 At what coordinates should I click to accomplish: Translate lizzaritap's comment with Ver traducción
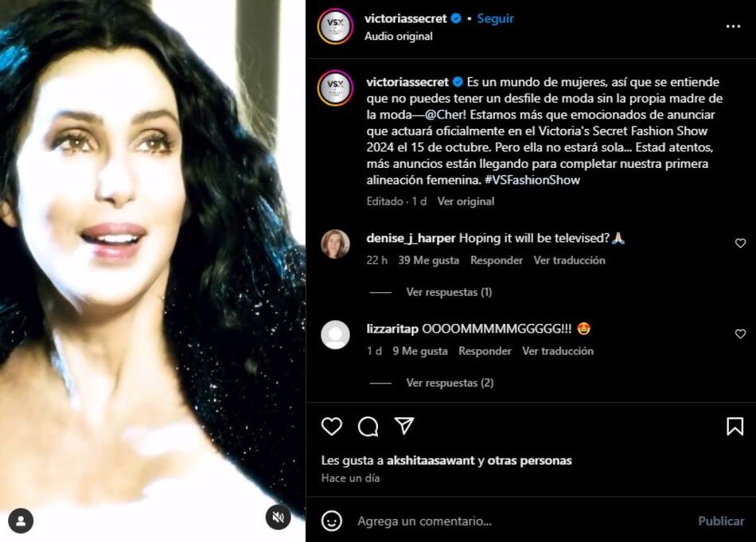click(x=558, y=351)
